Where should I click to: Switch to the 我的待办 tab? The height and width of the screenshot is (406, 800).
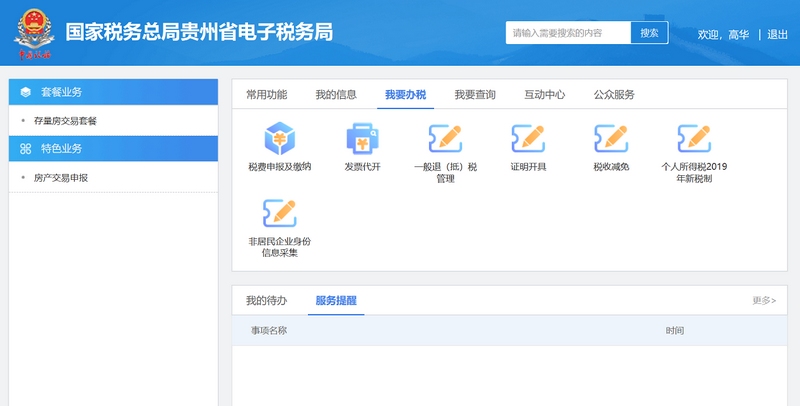coord(266,300)
